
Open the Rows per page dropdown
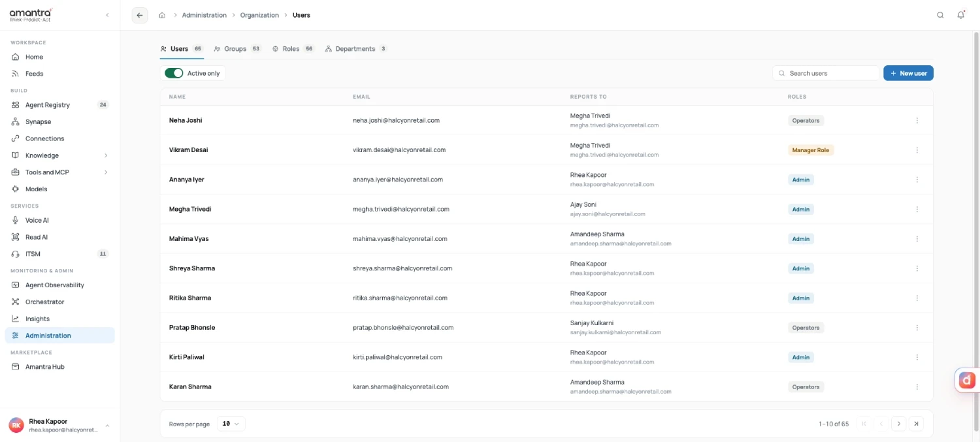[231, 424]
